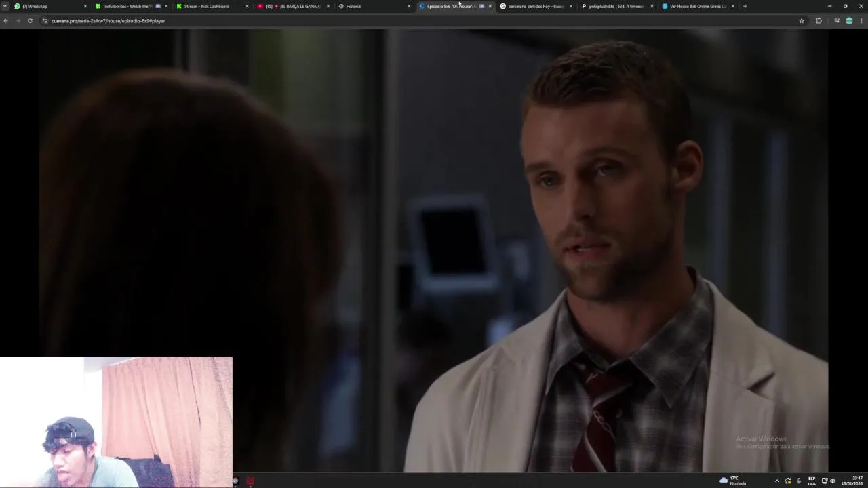Close the EL BARÇA LE GANA tab
Screen dimensions: 868x488
tap(328, 6)
